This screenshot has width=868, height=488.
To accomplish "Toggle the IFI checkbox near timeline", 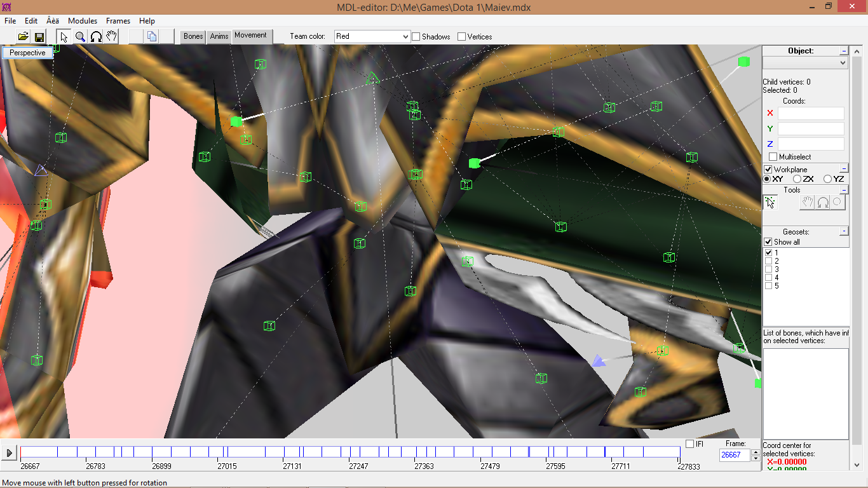I will click(x=690, y=444).
